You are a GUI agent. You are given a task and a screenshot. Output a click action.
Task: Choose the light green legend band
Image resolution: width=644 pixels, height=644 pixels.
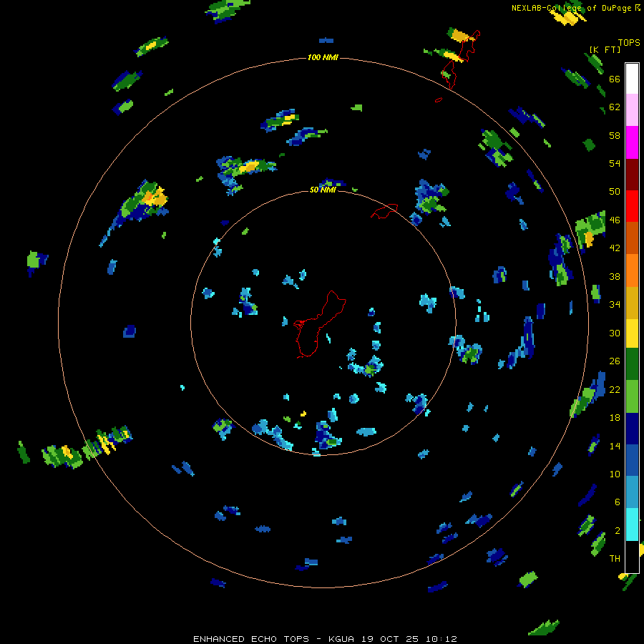tap(632, 396)
